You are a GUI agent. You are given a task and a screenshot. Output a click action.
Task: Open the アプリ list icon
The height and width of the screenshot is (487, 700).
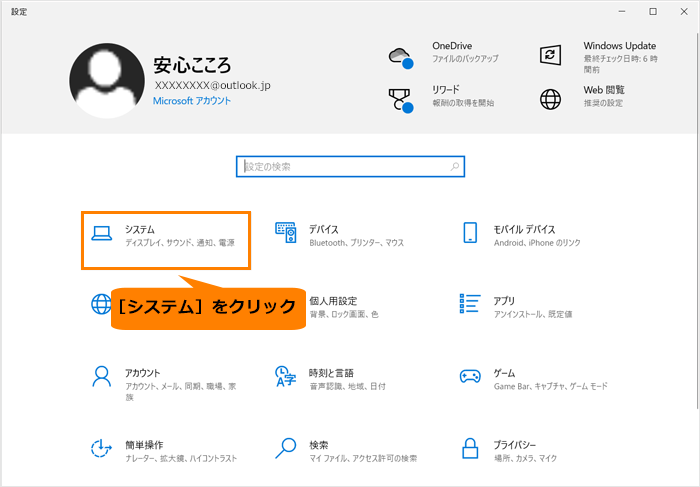[x=470, y=304]
